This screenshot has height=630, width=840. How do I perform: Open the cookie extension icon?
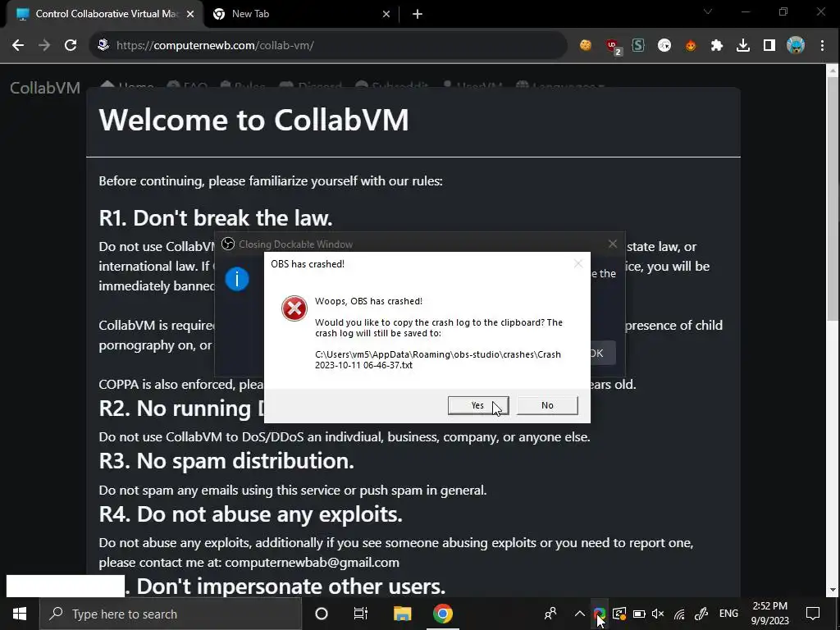[585, 46]
